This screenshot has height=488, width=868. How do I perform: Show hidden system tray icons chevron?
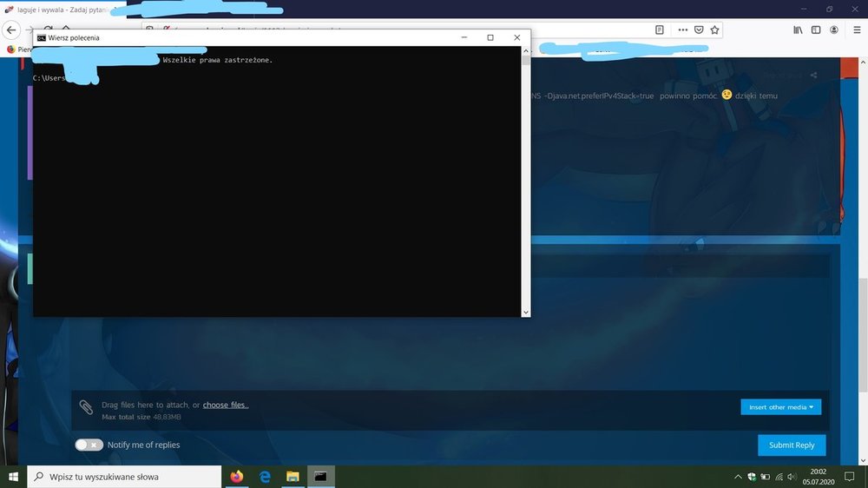pyautogui.click(x=738, y=477)
